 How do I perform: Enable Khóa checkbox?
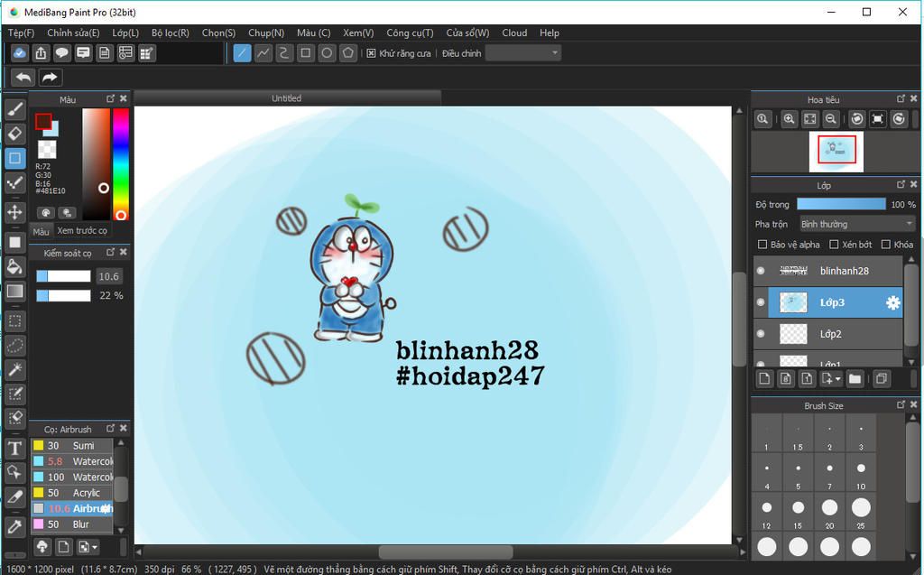point(886,244)
